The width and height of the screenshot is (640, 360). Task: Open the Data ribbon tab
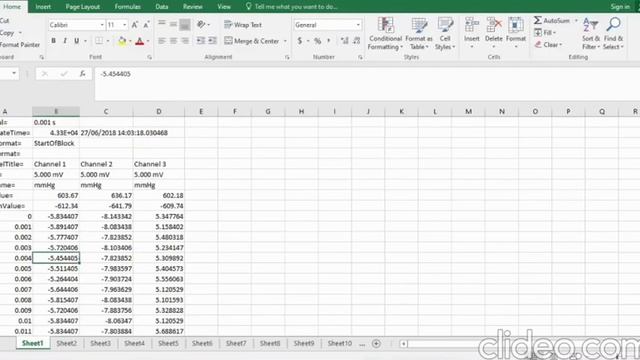162,7
